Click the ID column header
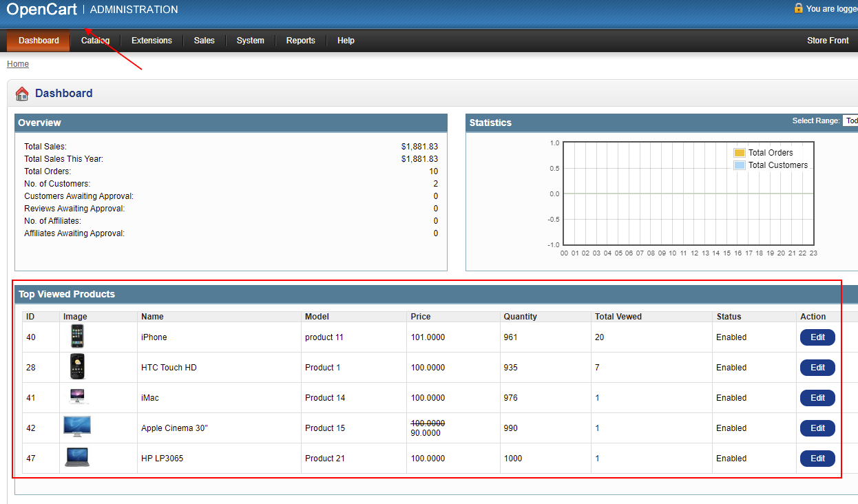 tap(30, 317)
